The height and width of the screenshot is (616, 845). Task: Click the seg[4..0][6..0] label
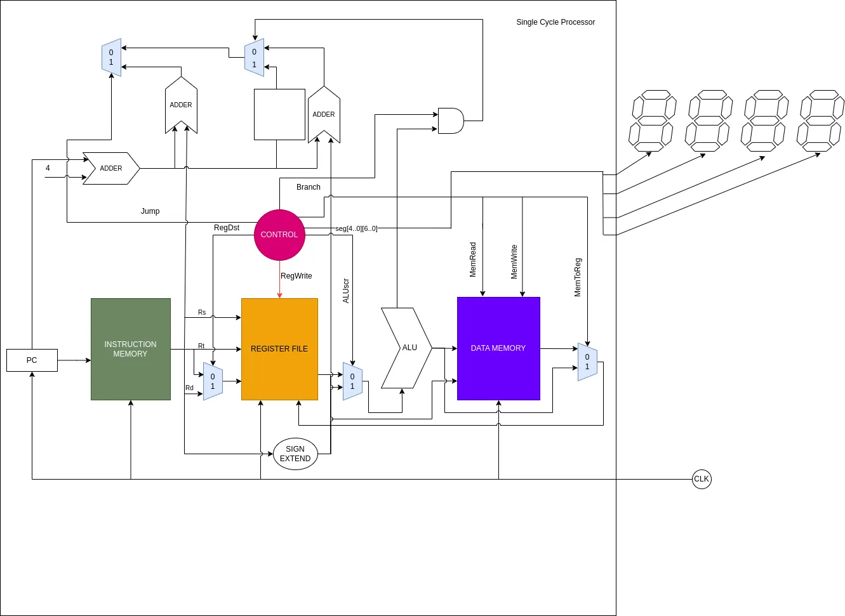click(x=356, y=227)
